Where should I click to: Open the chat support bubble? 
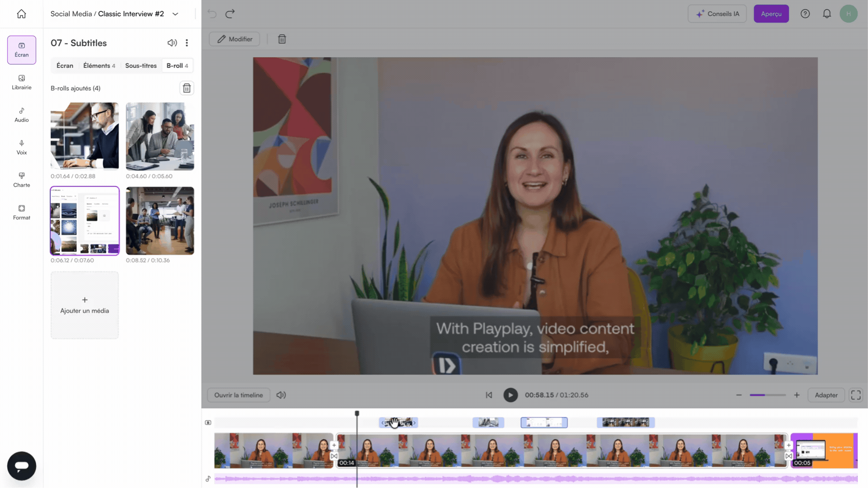[22, 466]
